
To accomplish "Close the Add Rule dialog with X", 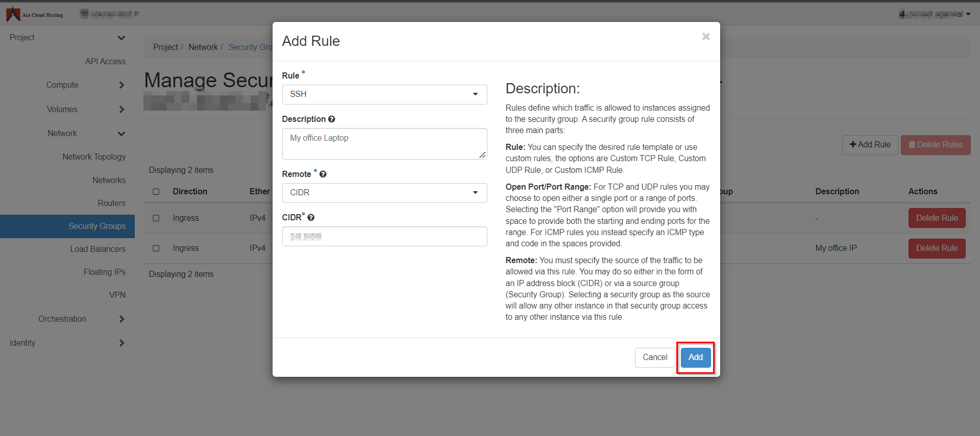I will click(x=706, y=37).
